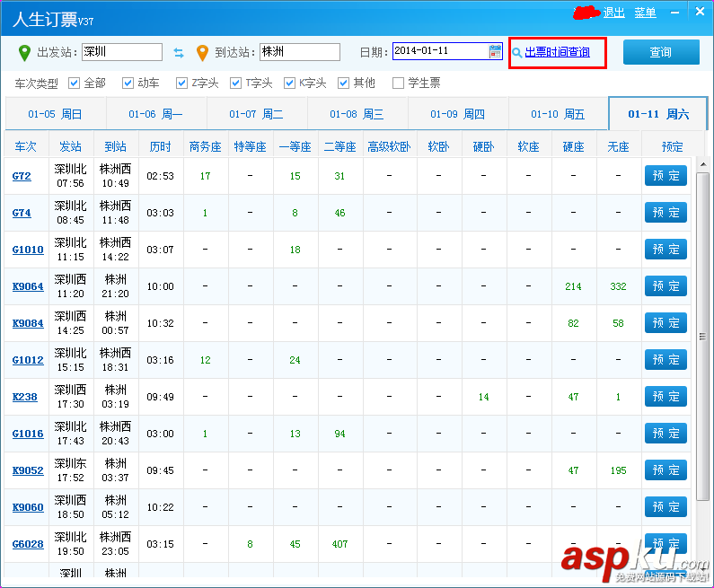Image resolution: width=714 pixels, height=588 pixels.
Task: Click the 退出 logout link
Action: pyautogui.click(x=613, y=13)
